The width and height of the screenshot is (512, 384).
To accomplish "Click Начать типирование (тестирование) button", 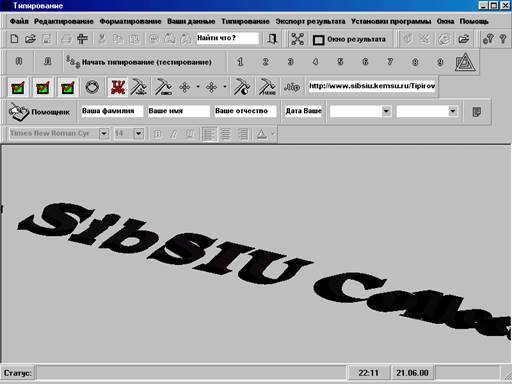I will click(139, 62).
